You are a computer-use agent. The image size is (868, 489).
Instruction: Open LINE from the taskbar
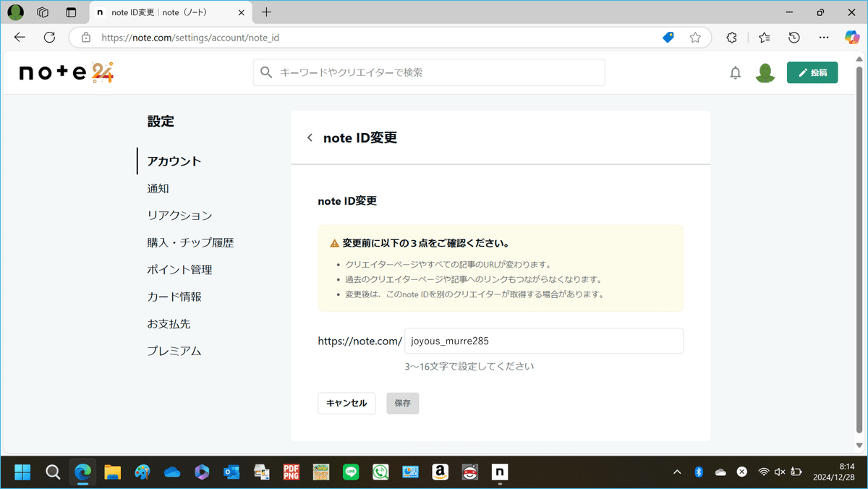click(351, 472)
